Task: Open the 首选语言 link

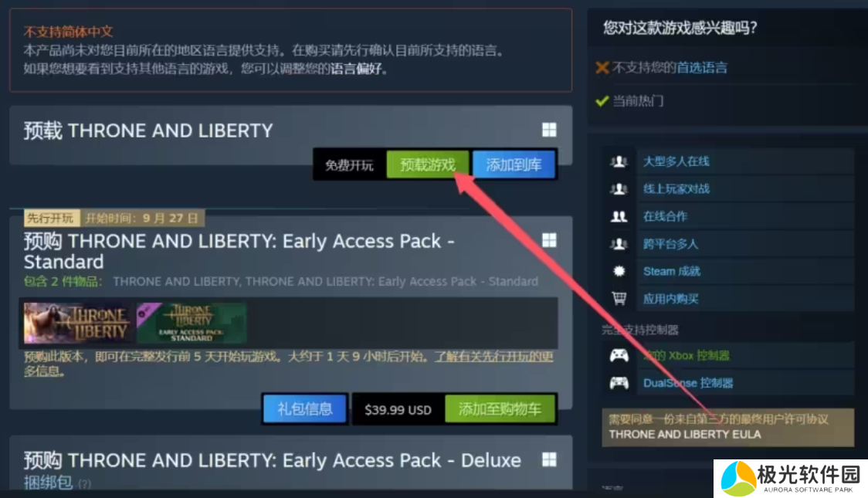Action: [x=701, y=67]
